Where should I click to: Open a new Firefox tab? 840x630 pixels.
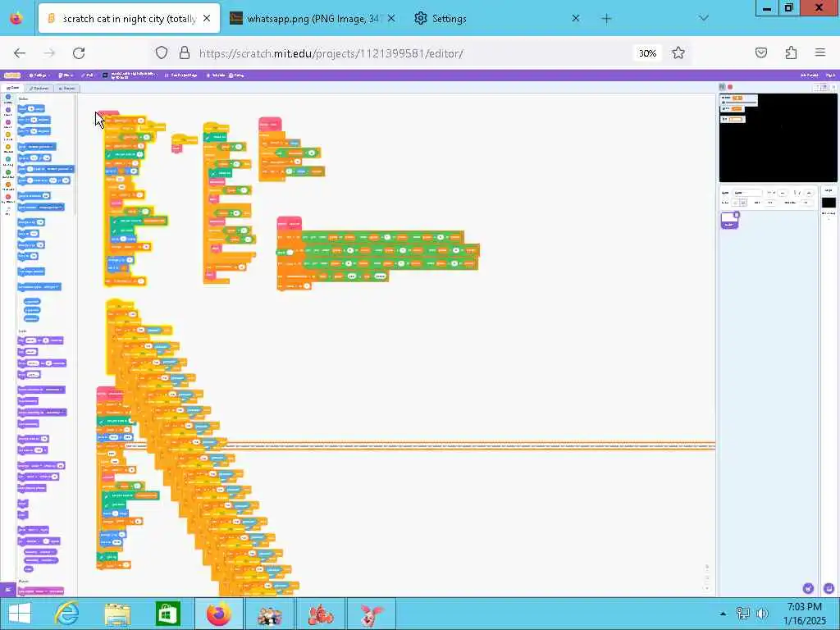[x=606, y=19]
